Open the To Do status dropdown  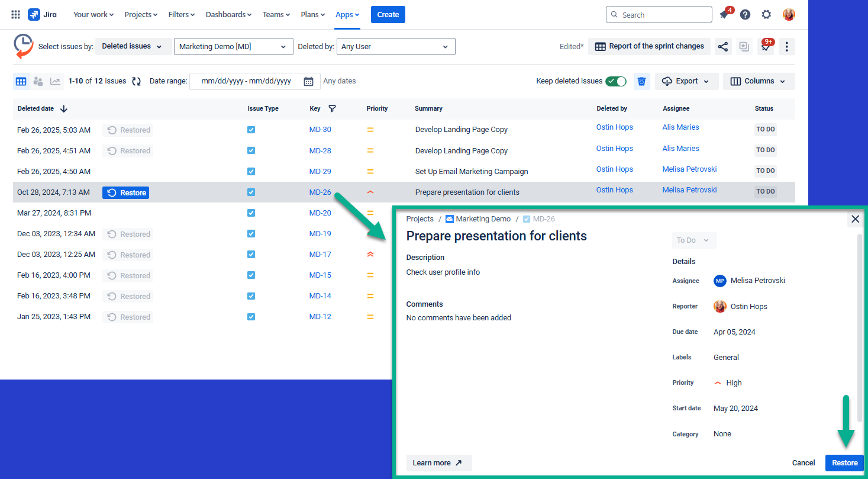693,240
